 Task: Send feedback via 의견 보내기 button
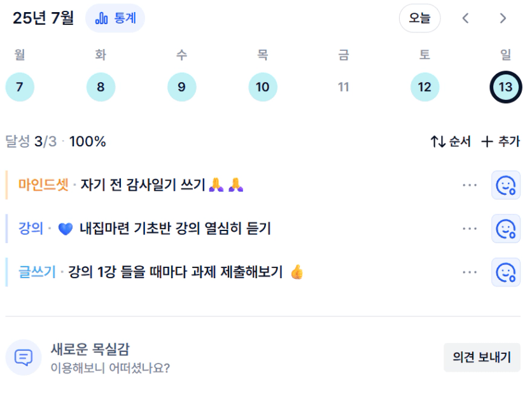[x=482, y=357]
